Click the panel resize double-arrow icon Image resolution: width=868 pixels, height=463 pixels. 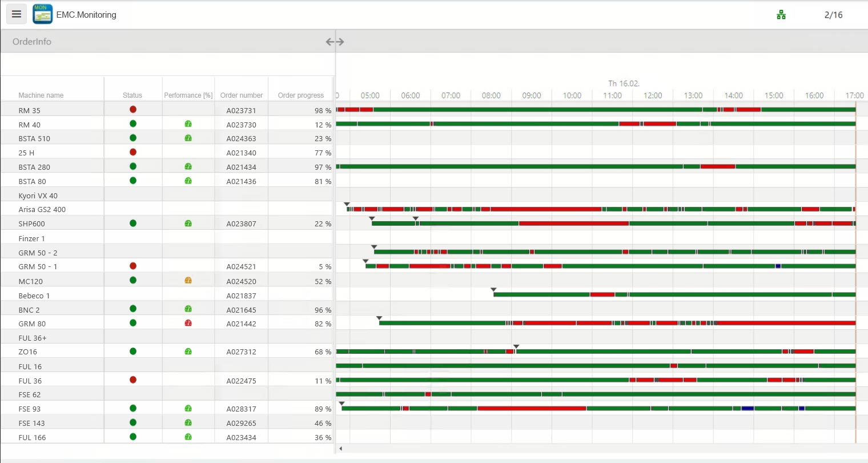(x=335, y=42)
